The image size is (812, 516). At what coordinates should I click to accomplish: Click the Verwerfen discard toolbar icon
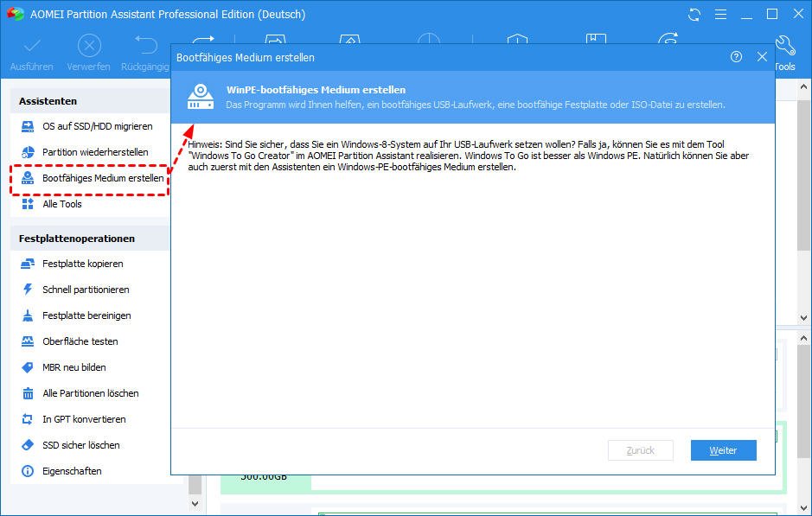click(x=89, y=46)
